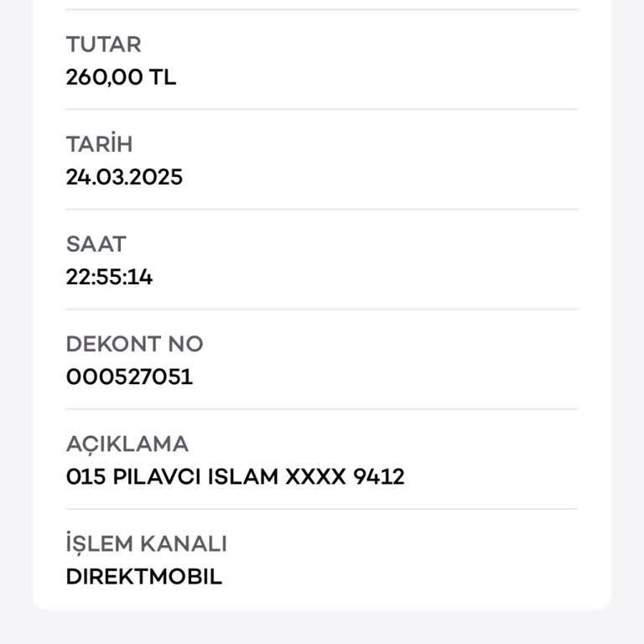This screenshot has height=644, width=644.
Task: Click the divider line below the receipt number
Action: [x=322, y=409]
